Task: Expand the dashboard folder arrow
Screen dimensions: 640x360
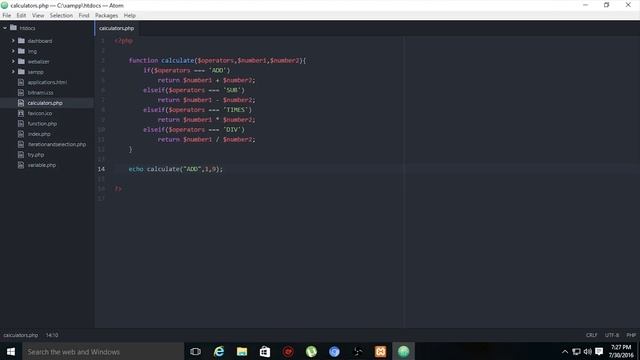Action: point(13,41)
